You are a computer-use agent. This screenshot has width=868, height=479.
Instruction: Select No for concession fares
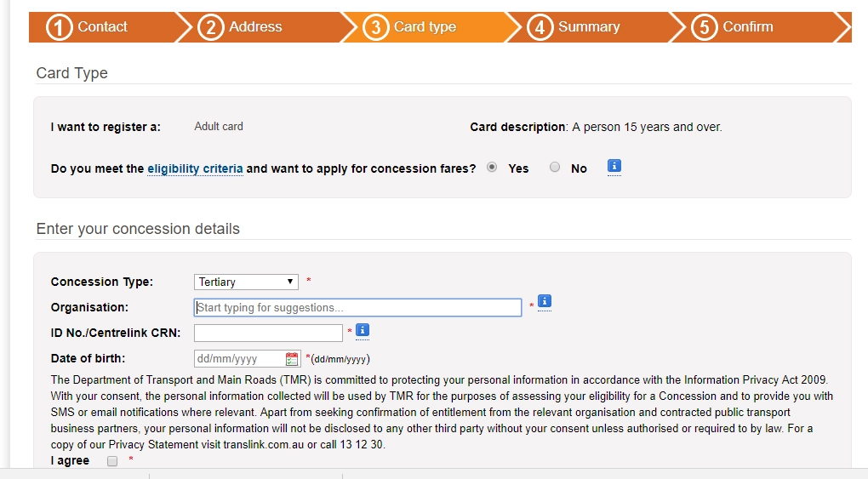[555, 168]
